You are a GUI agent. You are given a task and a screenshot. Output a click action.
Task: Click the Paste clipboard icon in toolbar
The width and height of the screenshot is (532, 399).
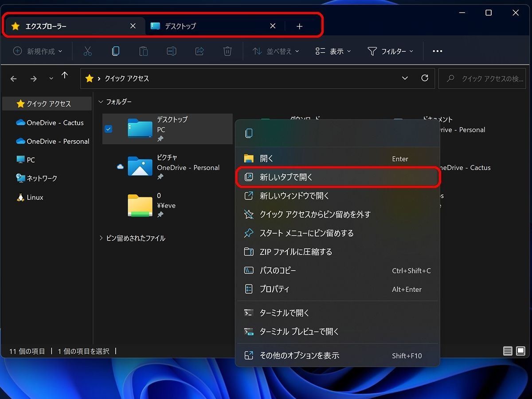[x=143, y=51]
